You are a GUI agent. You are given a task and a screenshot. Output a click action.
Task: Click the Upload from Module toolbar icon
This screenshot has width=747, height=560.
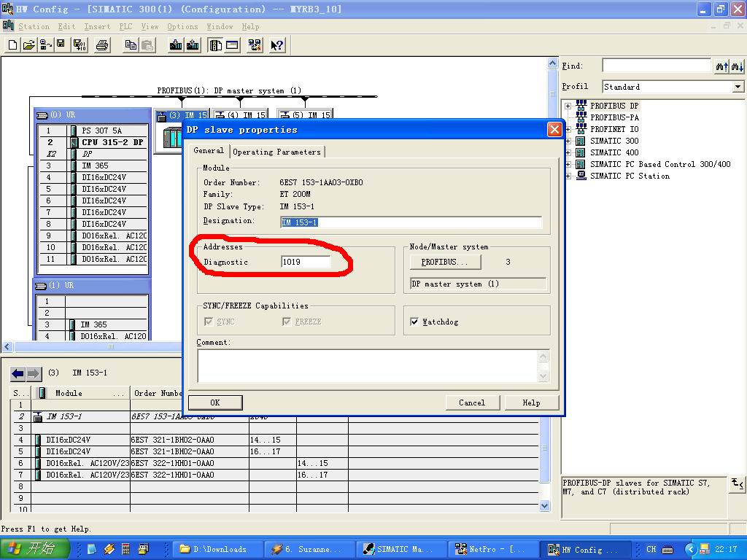(193, 45)
